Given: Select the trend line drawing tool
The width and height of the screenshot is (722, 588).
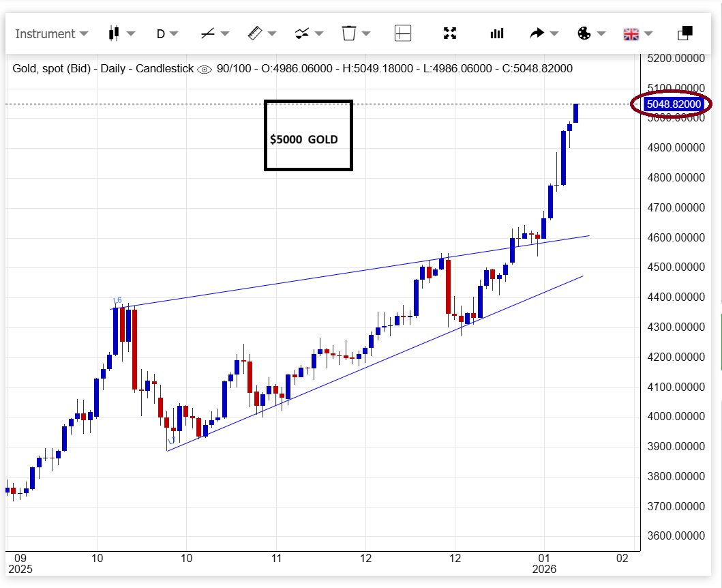Looking at the screenshot, I should tap(208, 33).
